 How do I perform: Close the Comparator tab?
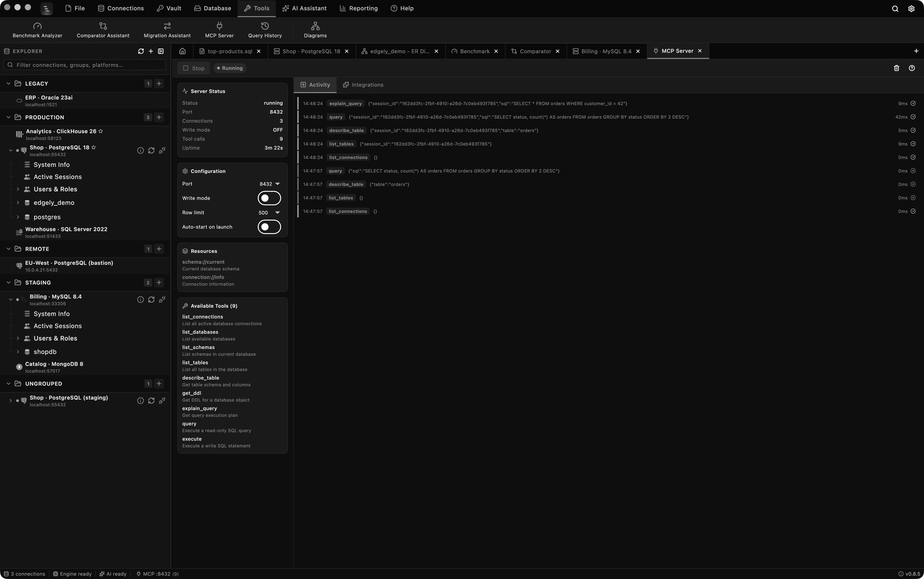pyautogui.click(x=558, y=51)
